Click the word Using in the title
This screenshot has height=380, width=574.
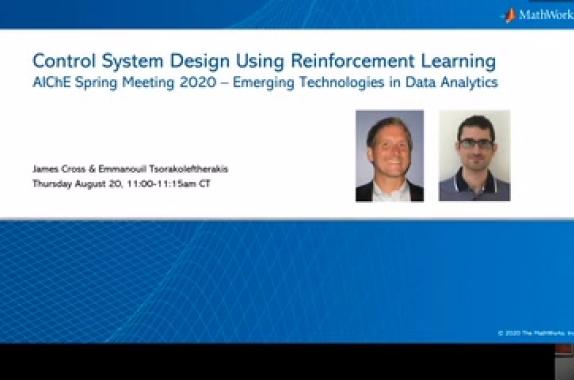click(260, 61)
